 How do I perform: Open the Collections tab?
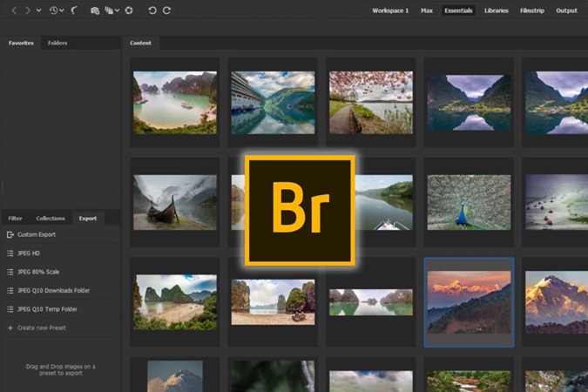coord(51,218)
